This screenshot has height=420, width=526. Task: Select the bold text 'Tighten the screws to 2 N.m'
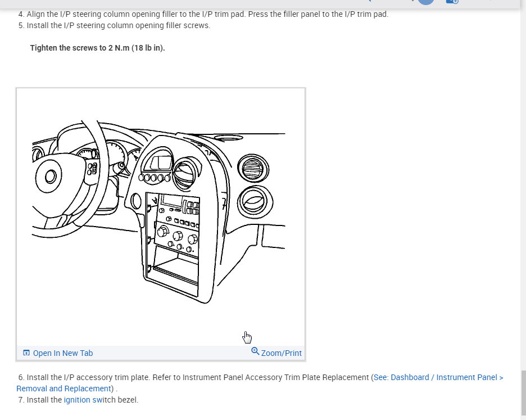click(80, 48)
